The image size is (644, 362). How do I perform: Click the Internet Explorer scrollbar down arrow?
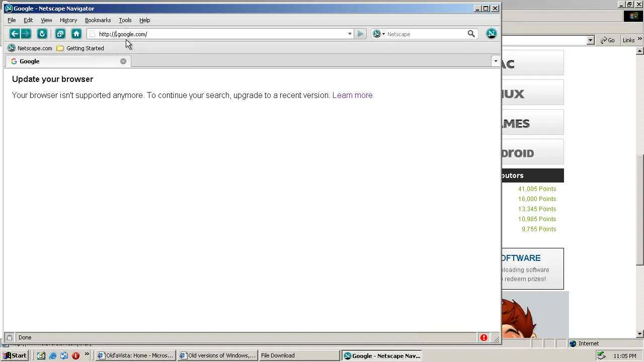[x=640, y=334]
